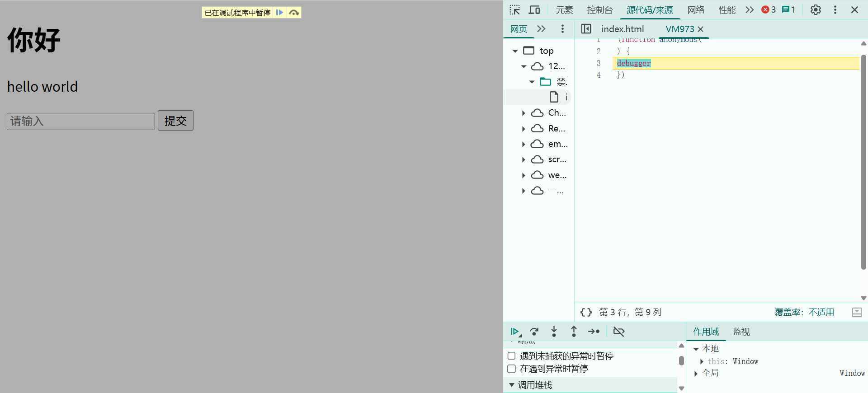The image size is (868, 393).
Task: Click the code editor vertical scrollbar
Action: click(863, 162)
